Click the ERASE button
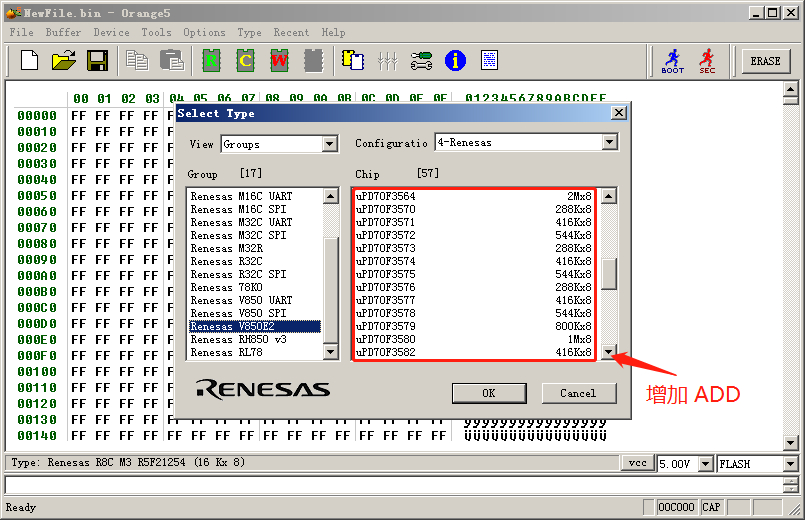Image resolution: width=805 pixels, height=520 pixels. (x=765, y=61)
